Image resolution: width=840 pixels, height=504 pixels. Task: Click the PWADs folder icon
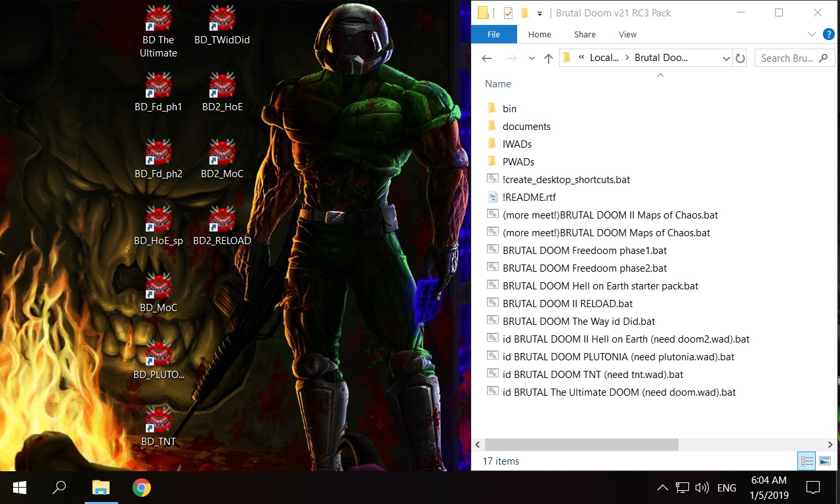[492, 161]
